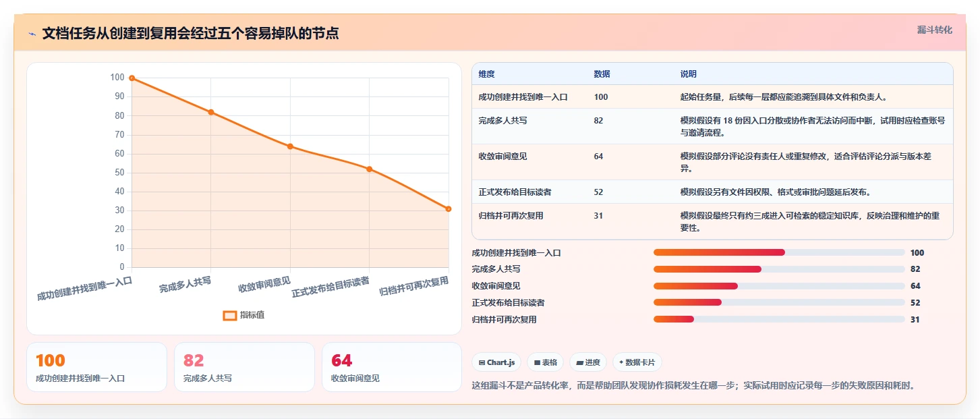Click the x-axis label 完成多人共写
Image resolution: width=980 pixels, height=419 pixels.
pyautogui.click(x=185, y=285)
